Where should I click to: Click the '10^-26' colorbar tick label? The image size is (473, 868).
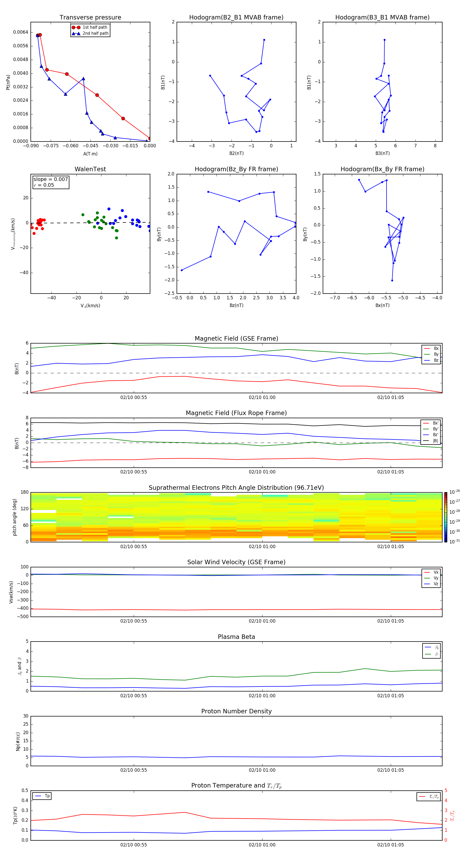(455, 492)
